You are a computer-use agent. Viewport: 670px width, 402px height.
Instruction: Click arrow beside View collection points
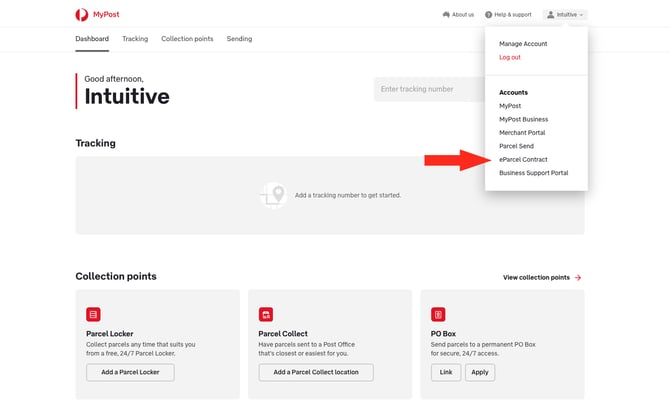[x=578, y=278]
